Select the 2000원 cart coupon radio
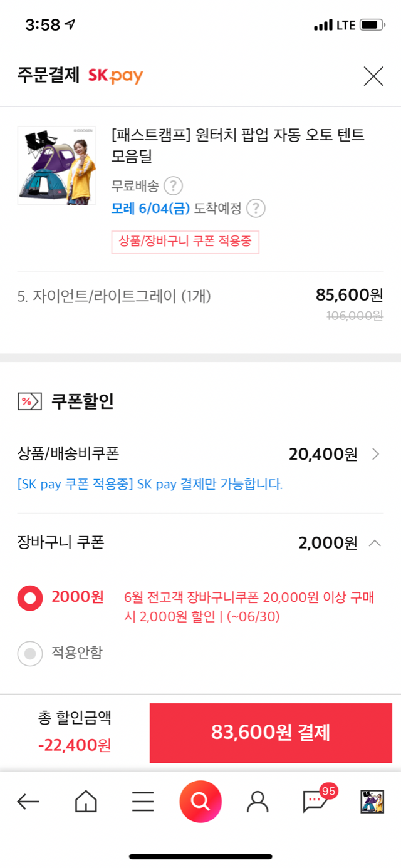The width and height of the screenshot is (401, 868). coord(30,598)
